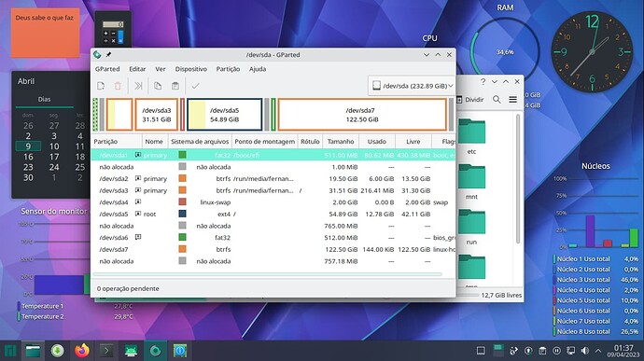Click the new partition icon in GParted toolbar
The width and height of the screenshot is (644, 361).
point(101,86)
